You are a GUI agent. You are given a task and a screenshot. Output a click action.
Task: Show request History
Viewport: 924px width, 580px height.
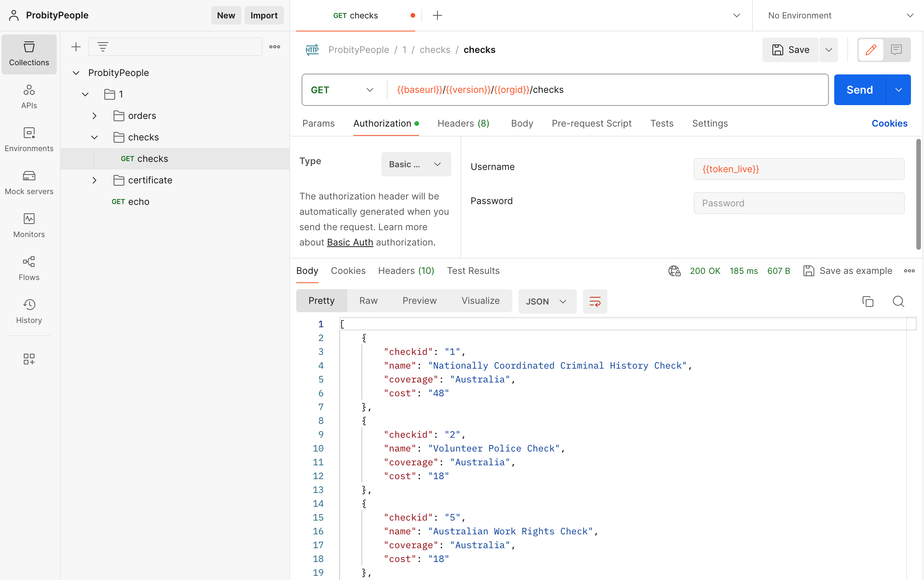(x=29, y=311)
